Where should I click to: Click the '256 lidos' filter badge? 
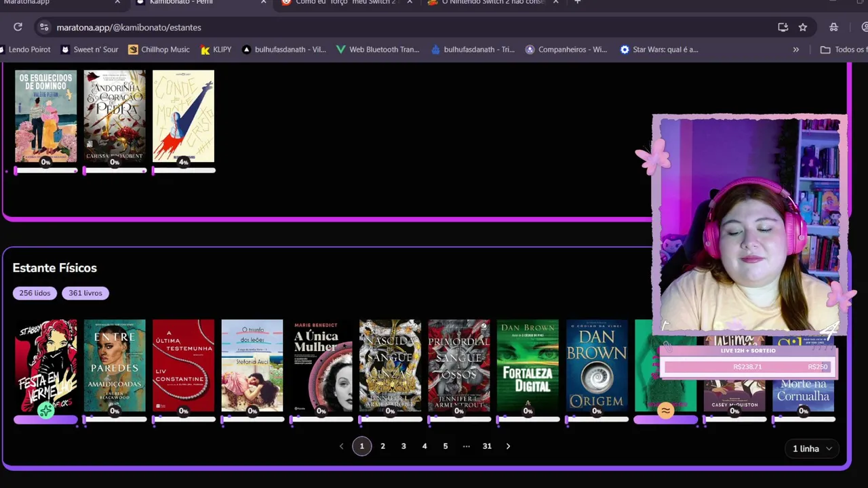click(35, 293)
